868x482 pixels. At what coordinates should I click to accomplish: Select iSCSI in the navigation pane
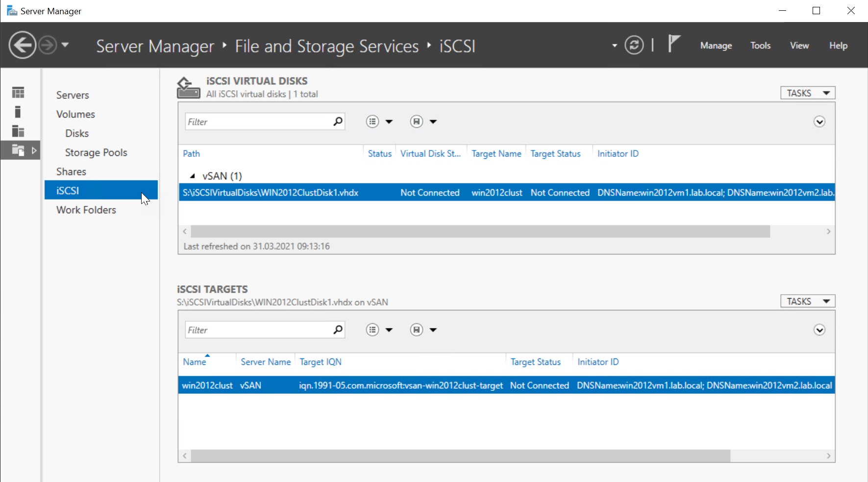[x=101, y=190]
